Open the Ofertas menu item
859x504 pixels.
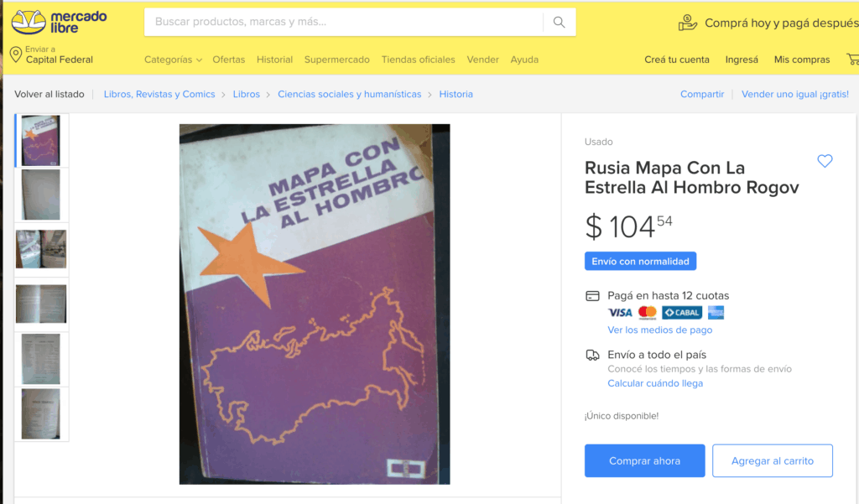tap(228, 60)
